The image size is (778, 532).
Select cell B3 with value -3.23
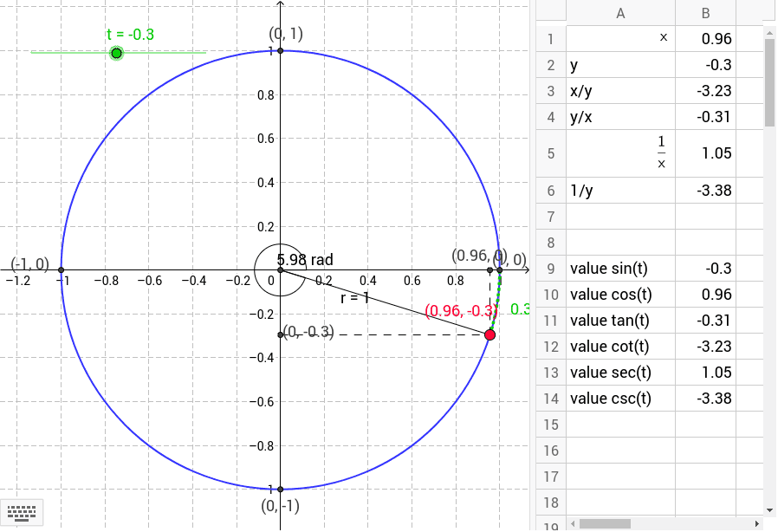click(x=705, y=91)
